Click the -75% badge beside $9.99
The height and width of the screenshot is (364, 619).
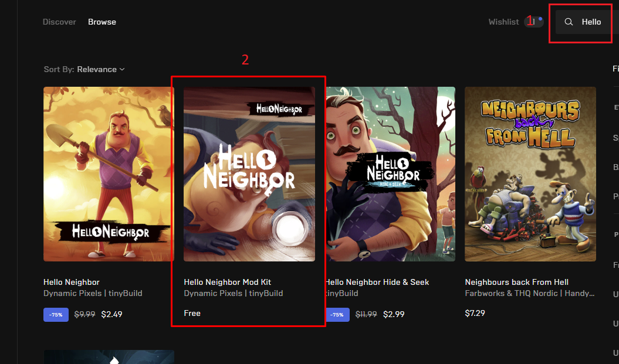pos(56,315)
